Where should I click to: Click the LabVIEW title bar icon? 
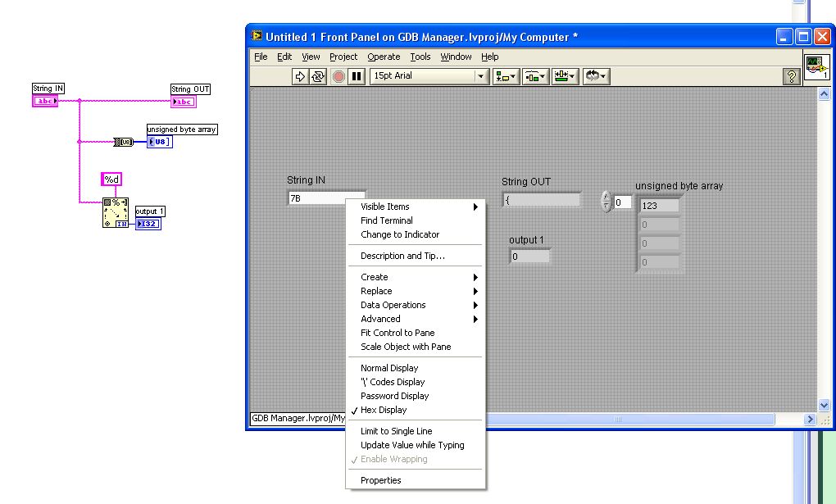257,36
